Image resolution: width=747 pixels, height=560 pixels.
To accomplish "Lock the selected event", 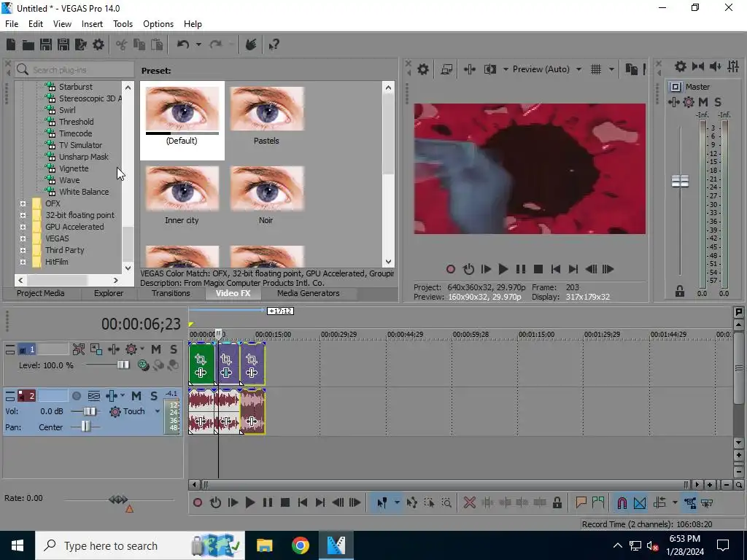I will click(557, 503).
